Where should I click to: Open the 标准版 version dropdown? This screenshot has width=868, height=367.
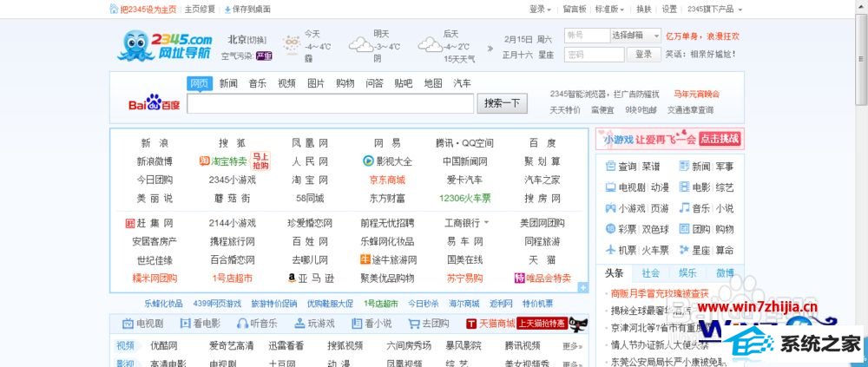pyautogui.click(x=609, y=10)
